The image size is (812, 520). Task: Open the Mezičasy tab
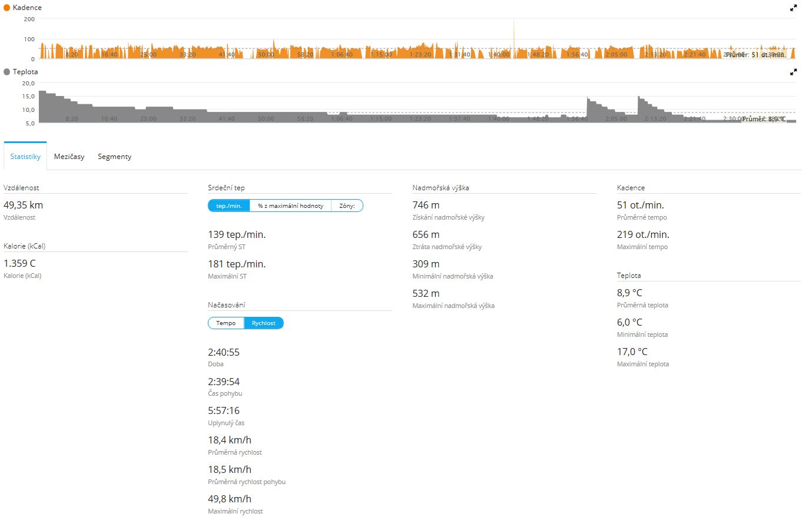click(69, 157)
